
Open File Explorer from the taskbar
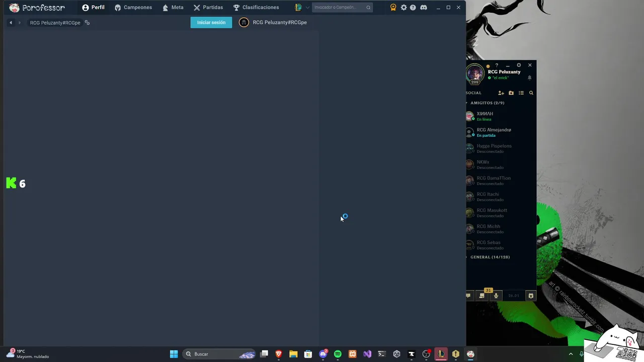[293, 354]
